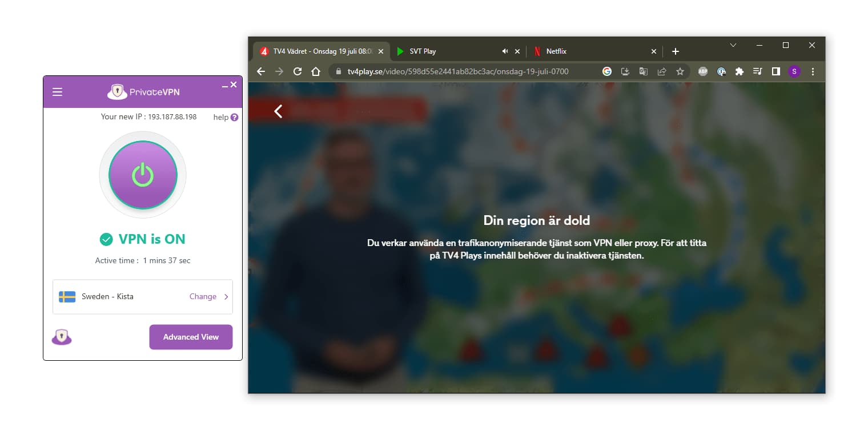This screenshot has height=431, width=868.
Task: Maximize the Chrome window
Action: pyautogui.click(x=786, y=45)
